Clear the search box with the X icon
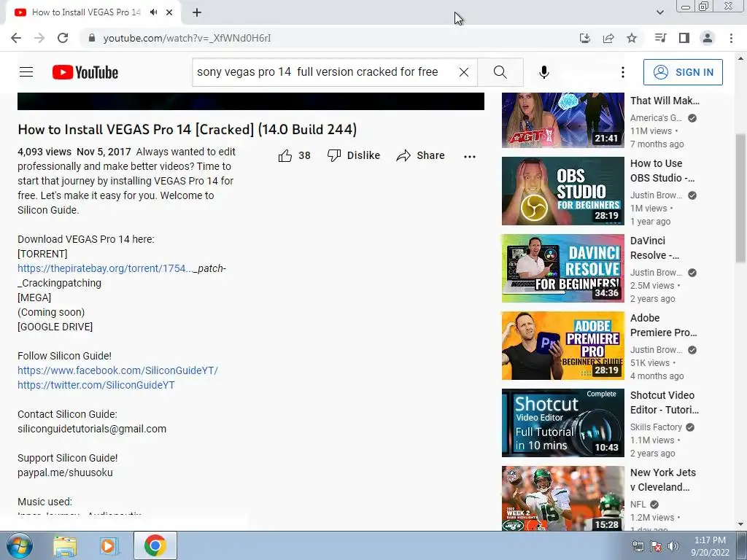Screen dimensions: 747x560 tap(463, 72)
